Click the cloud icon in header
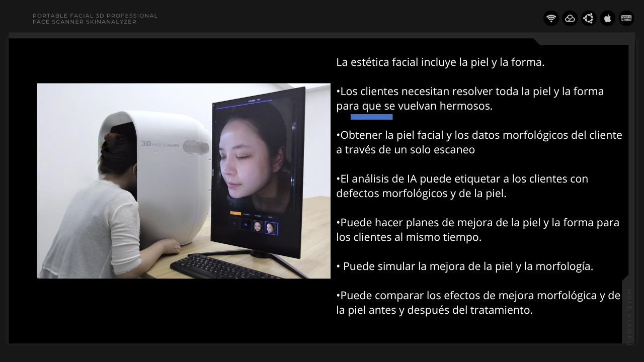The image size is (644, 362). tap(570, 19)
